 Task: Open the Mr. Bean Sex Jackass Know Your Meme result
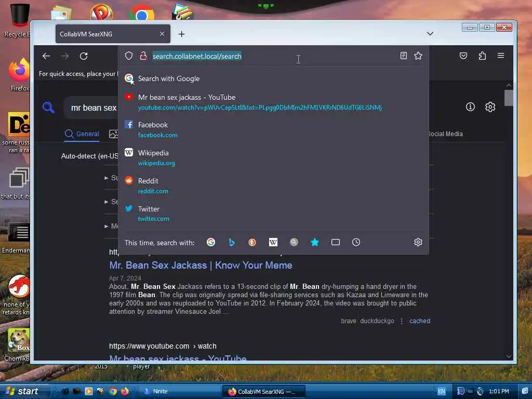(201, 265)
